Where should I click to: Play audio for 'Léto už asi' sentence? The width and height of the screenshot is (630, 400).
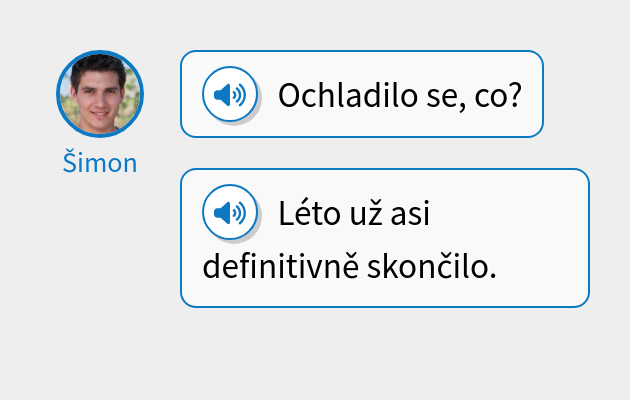(x=231, y=212)
